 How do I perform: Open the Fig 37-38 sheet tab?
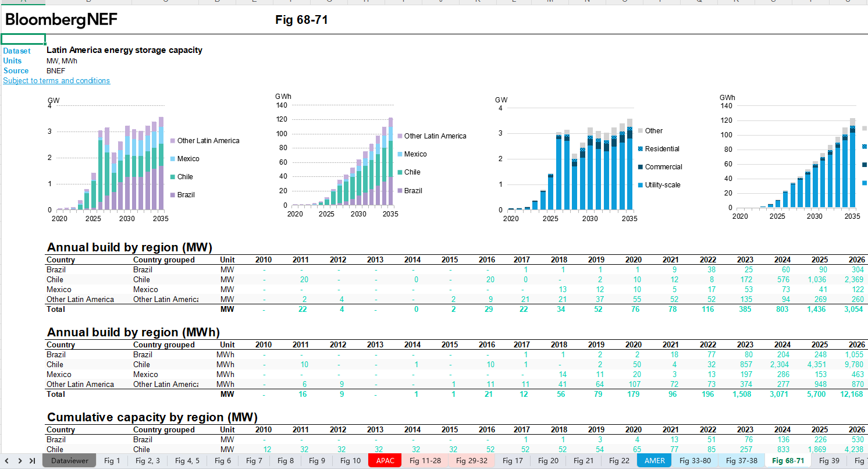(x=741, y=461)
